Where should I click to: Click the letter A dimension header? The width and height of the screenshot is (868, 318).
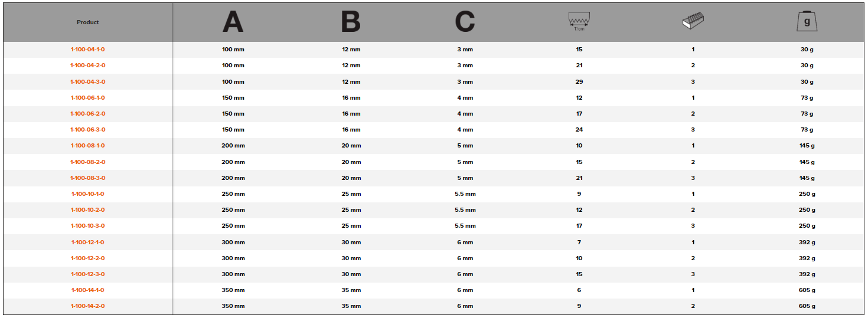coord(233,22)
